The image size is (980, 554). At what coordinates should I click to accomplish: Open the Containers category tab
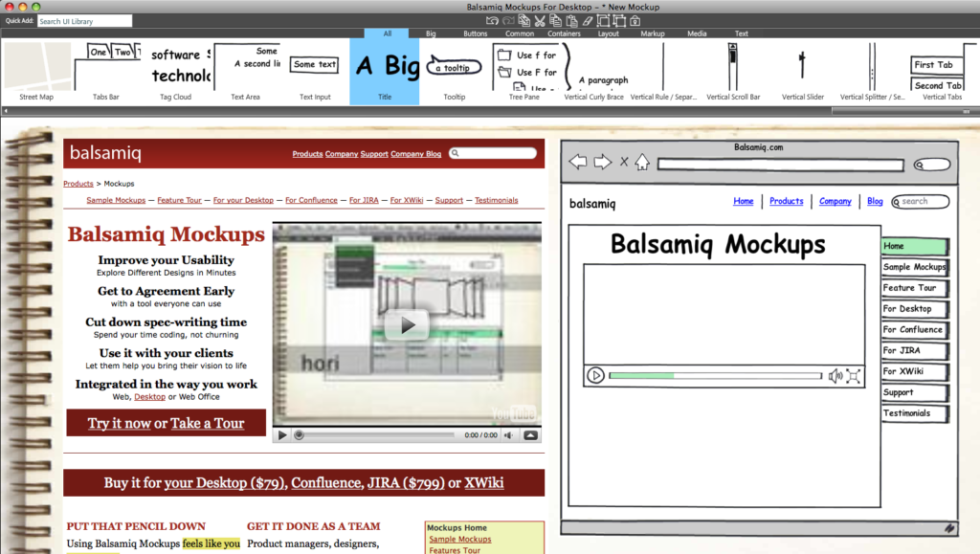pyautogui.click(x=564, y=33)
